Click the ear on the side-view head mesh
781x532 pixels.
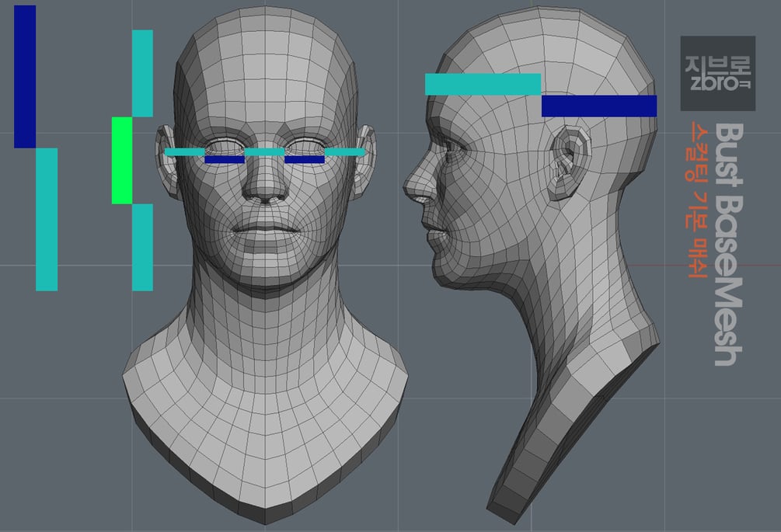click(568, 162)
